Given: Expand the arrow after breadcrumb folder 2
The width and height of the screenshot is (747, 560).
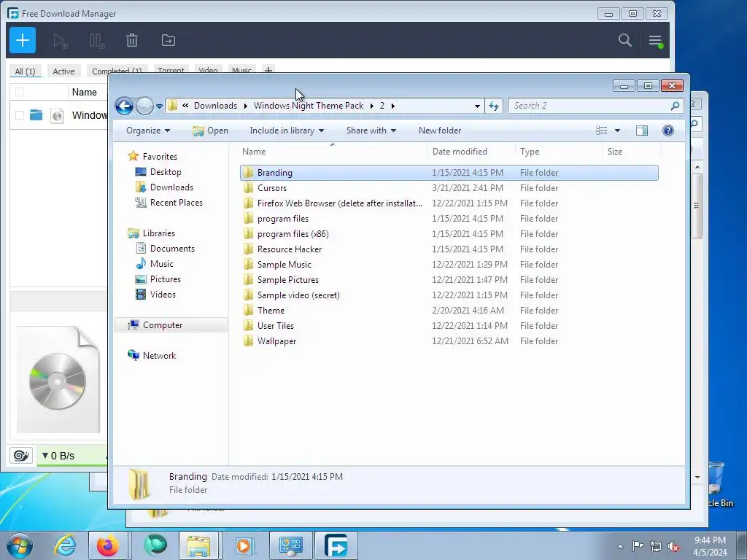Looking at the screenshot, I should point(393,106).
